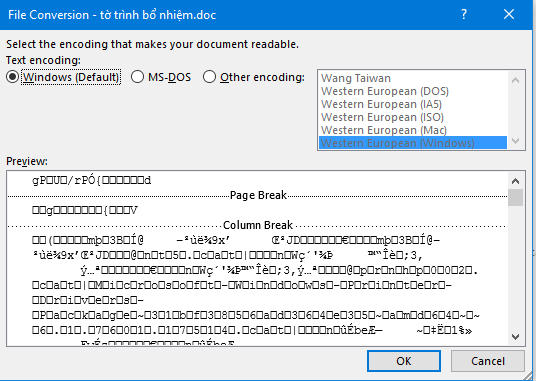Select the MS-DOS encoding option
536x381 pixels.
point(137,77)
